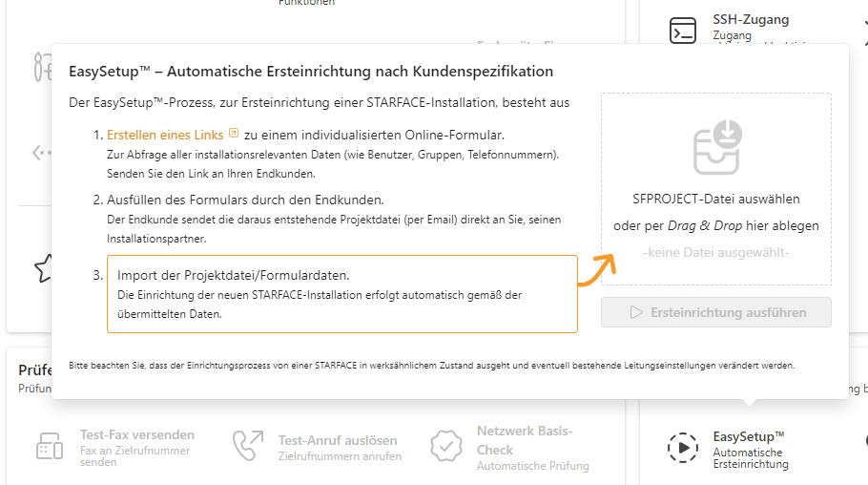Click the Netzwerk Basis-Check badge icon
Image resolution: width=868 pixels, height=485 pixels.
coord(446,446)
